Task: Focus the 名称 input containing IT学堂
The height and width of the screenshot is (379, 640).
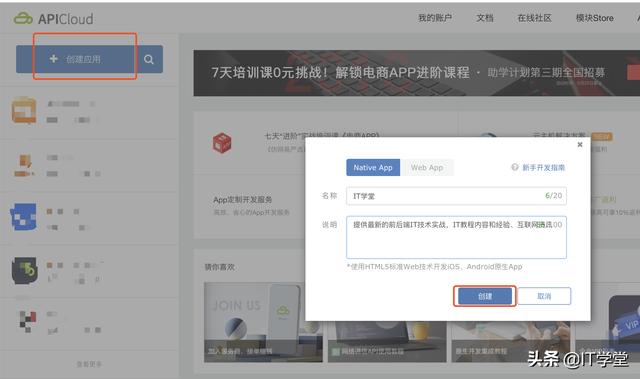Action: click(x=456, y=196)
